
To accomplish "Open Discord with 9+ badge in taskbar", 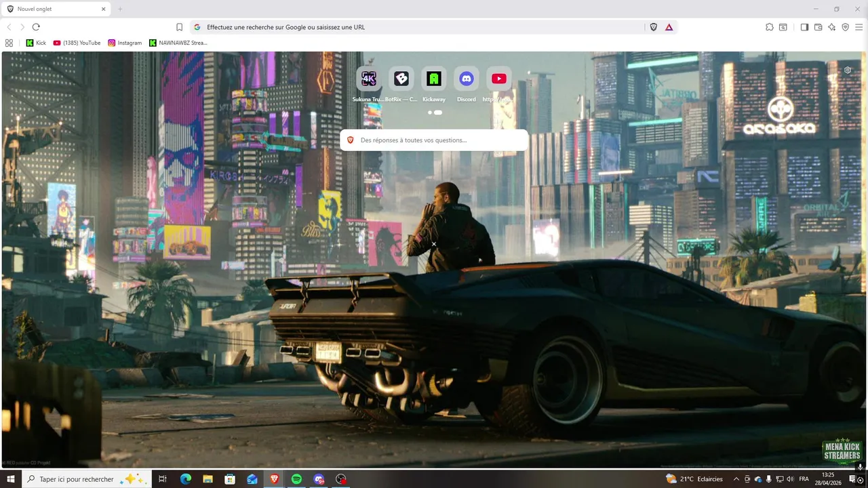I will 319,479.
